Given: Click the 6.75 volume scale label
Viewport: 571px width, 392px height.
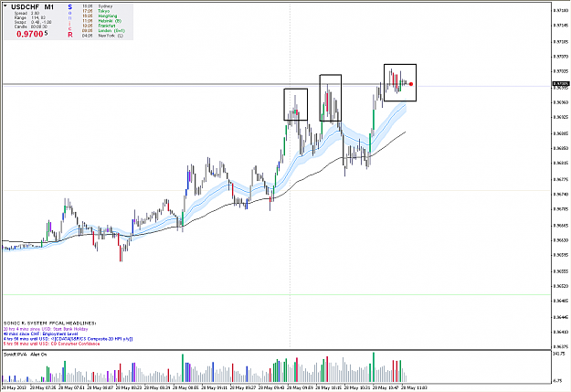Looking at the screenshot, I should point(557,381).
